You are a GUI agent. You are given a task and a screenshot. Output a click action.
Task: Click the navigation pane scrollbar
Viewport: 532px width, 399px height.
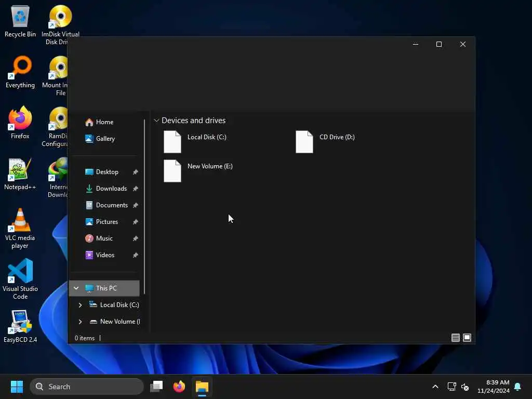144,206
